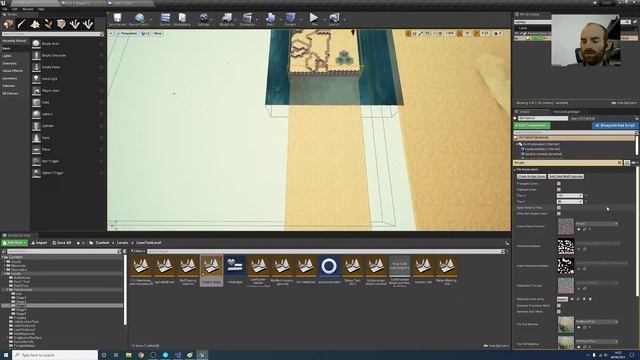Click the Launch toolbar icon
The width and height of the screenshot is (640, 360).
334,19
